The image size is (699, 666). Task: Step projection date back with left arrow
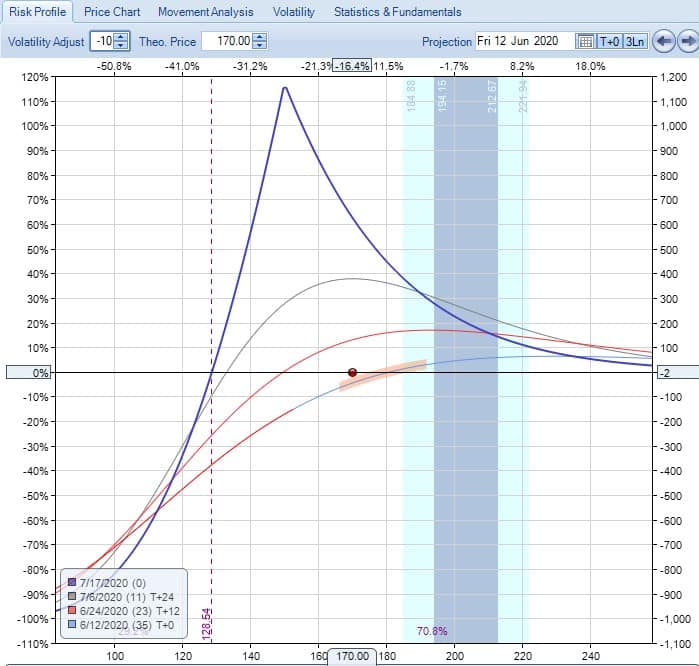(663, 41)
